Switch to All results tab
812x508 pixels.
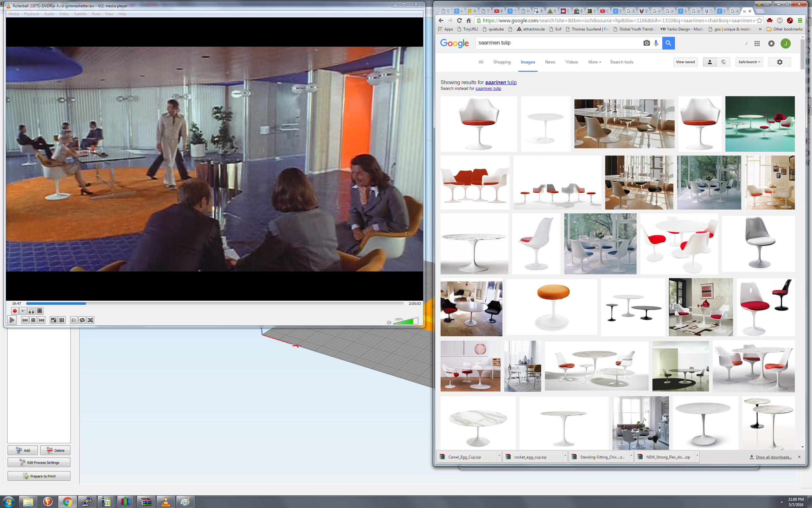click(481, 62)
